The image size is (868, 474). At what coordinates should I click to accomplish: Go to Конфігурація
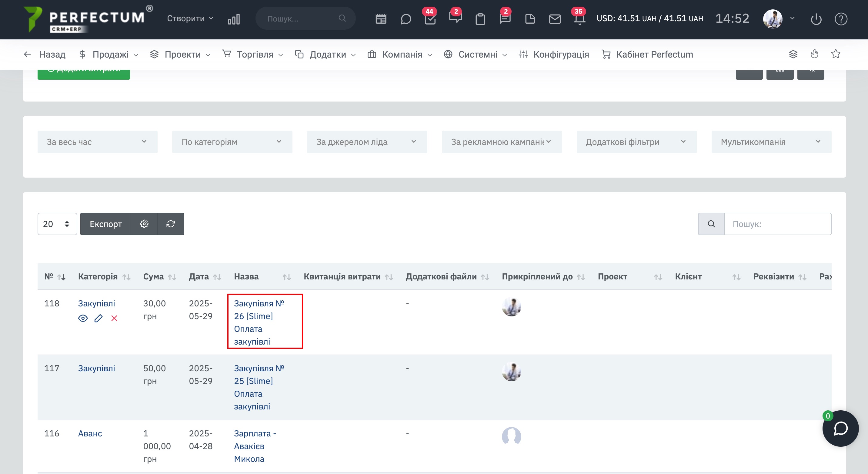tap(554, 54)
